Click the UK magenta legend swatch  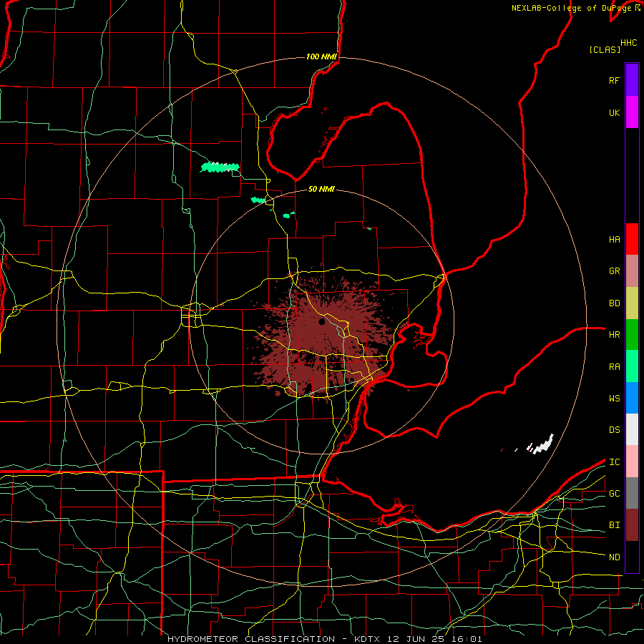632,112
